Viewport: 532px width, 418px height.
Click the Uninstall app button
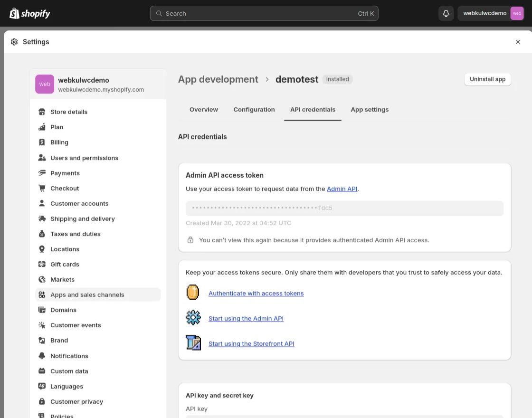487,79
